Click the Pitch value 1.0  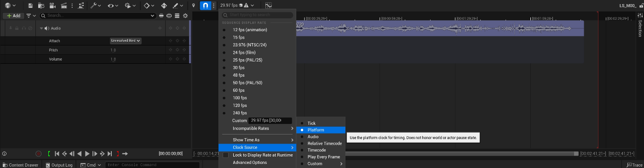(113, 50)
